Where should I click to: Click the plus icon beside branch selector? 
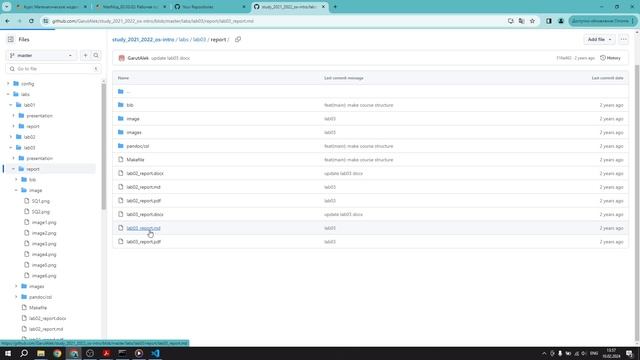pos(85,55)
